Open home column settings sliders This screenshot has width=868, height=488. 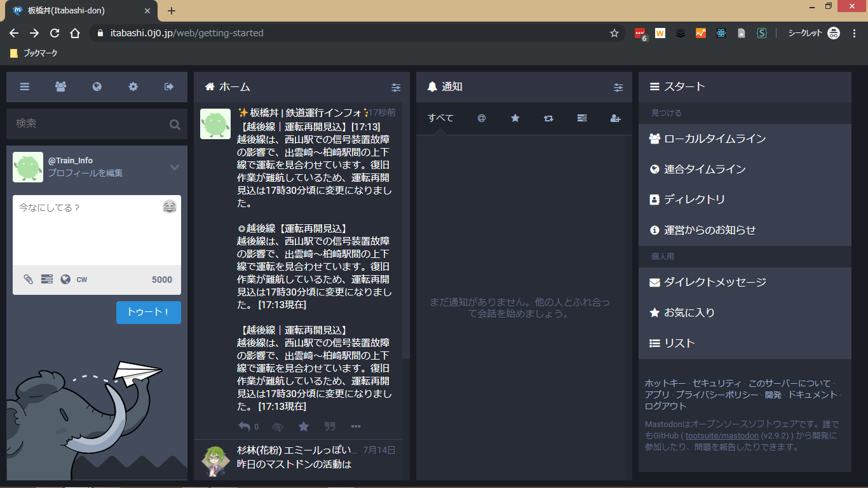(396, 88)
